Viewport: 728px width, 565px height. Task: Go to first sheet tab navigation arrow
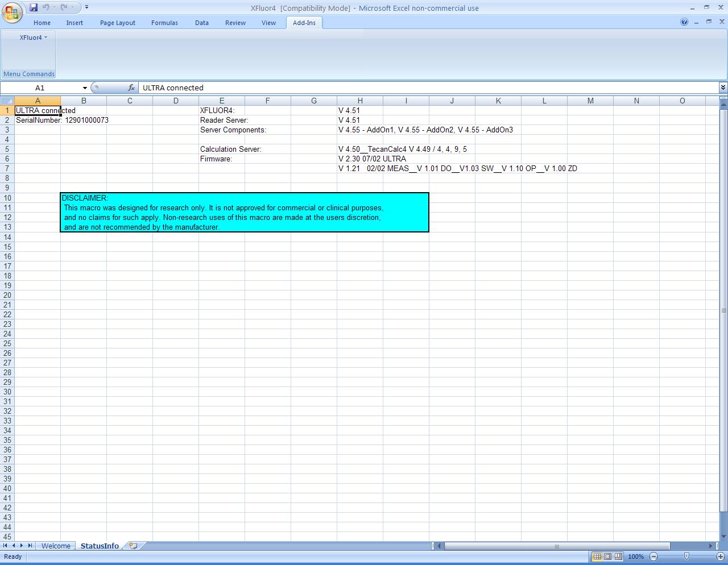6,546
